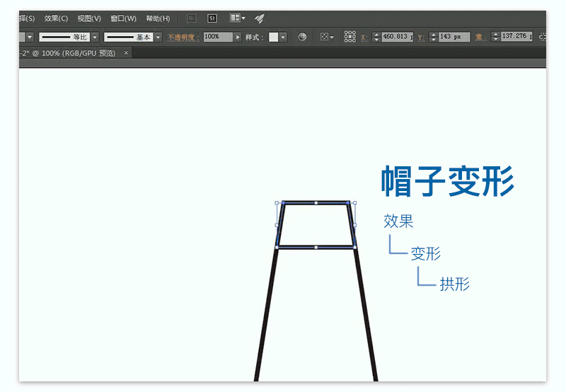Click the Y coordinate label link
566x392 pixels.
pos(421,38)
